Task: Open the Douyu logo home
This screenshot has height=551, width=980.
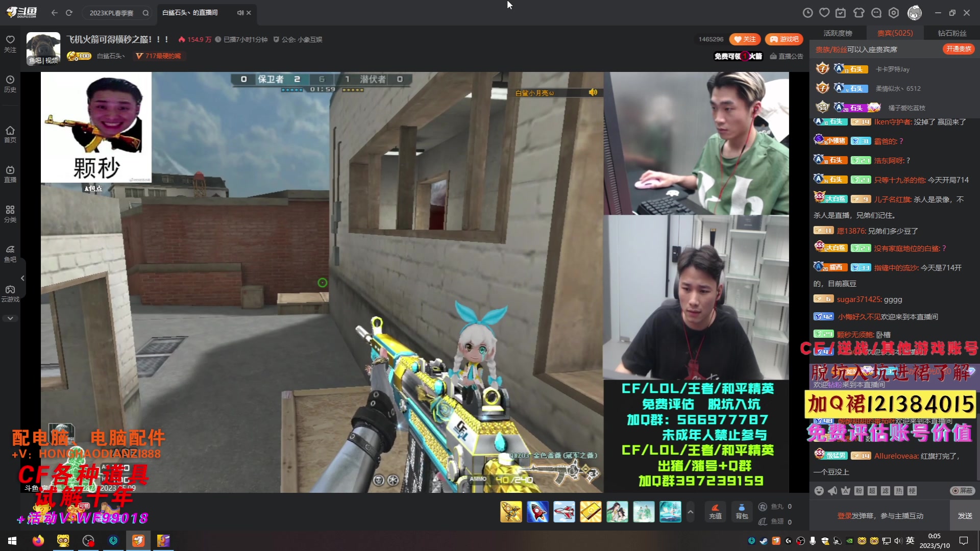Action: (22, 12)
